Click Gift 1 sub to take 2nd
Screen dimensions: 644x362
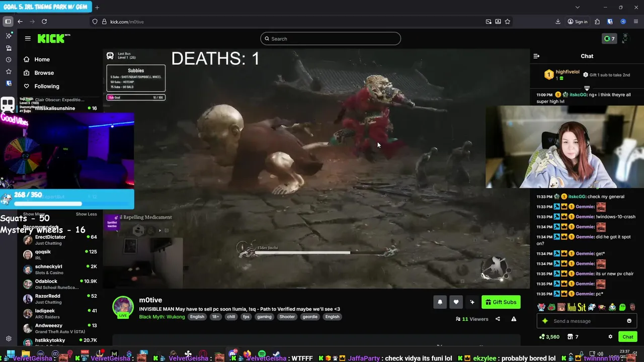[x=606, y=75]
